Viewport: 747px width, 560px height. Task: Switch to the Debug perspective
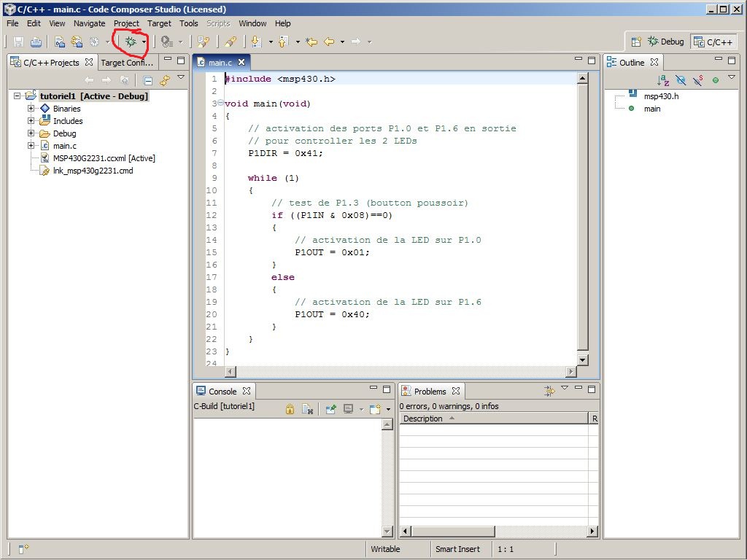pos(665,42)
